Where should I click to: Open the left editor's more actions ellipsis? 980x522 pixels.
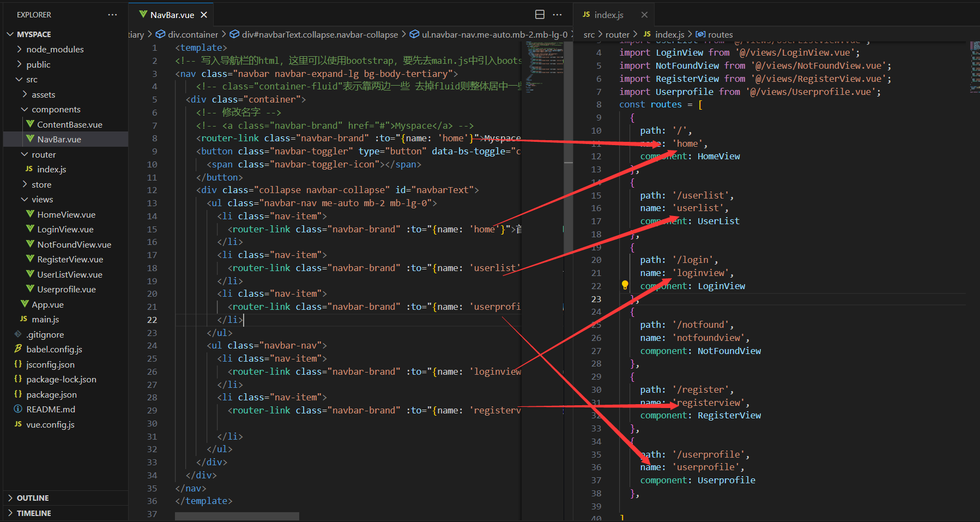tap(557, 15)
